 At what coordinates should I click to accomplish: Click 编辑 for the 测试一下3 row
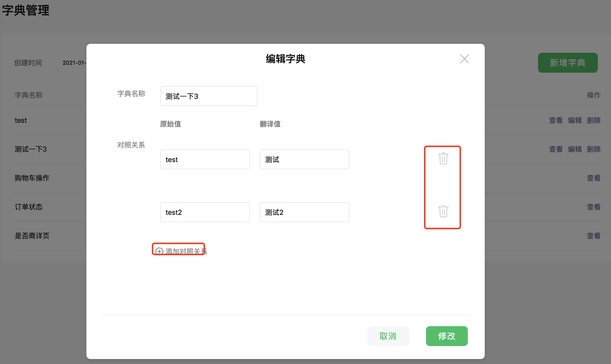pos(575,149)
